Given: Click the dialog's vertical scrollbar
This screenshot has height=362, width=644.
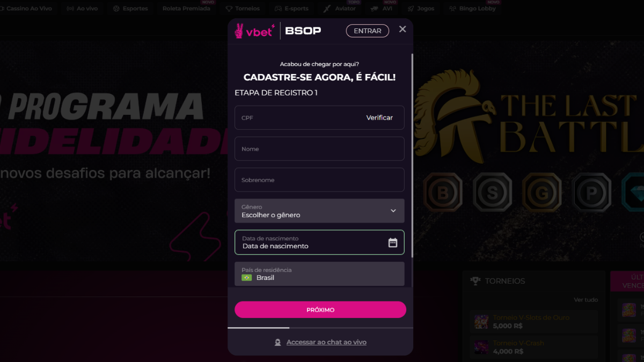Looking at the screenshot, I should click(x=412, y=154).
